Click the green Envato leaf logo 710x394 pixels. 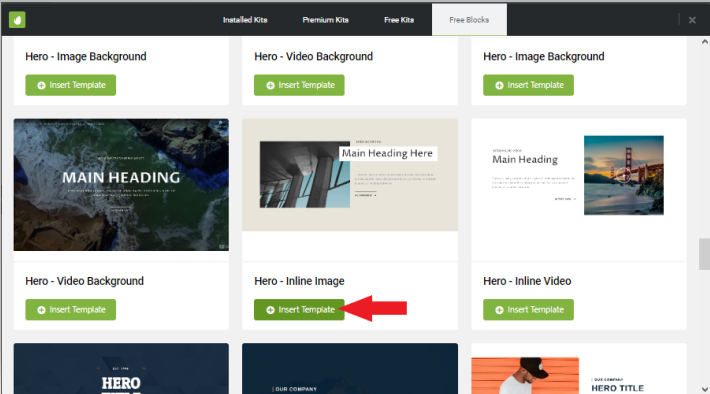(17, 20)
